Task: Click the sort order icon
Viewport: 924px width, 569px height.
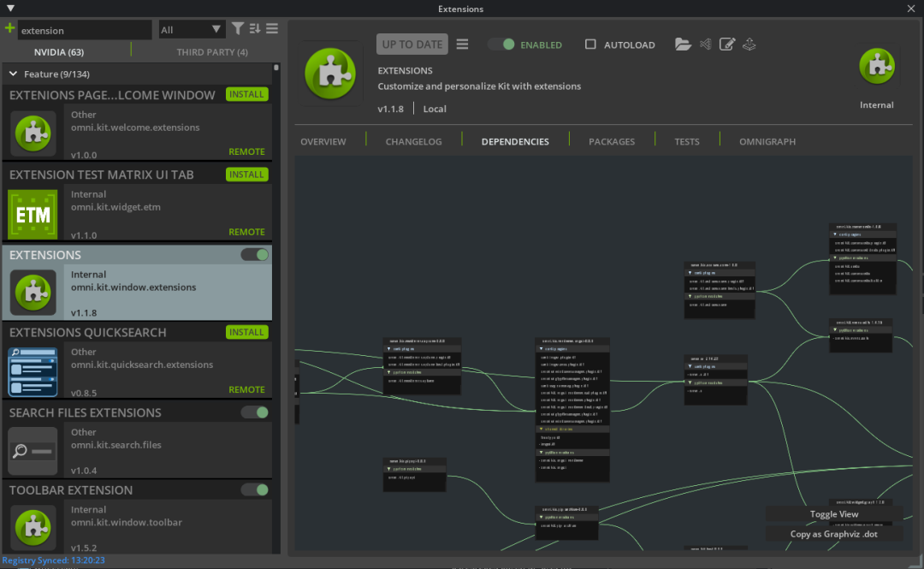Action: click(x=255, y=29)
